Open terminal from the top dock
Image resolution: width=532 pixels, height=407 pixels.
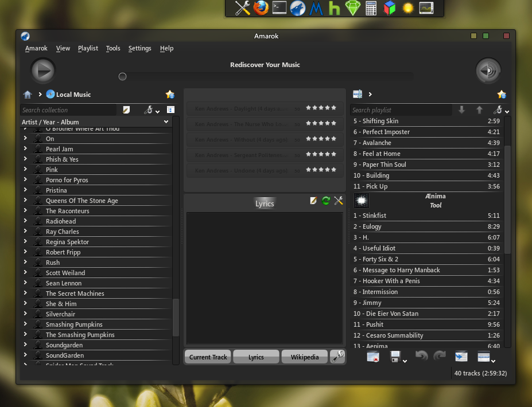tap(279, 8)
